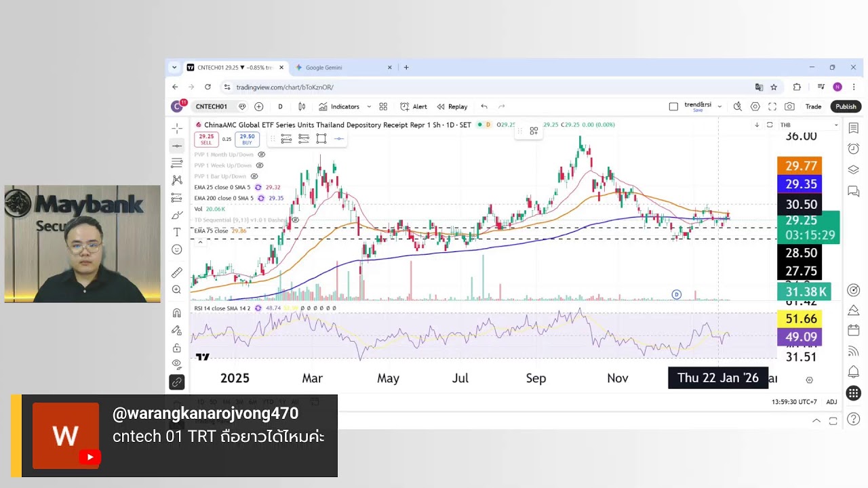Select the crosshair cursor tool
The image size is (868, 488).
177,128
